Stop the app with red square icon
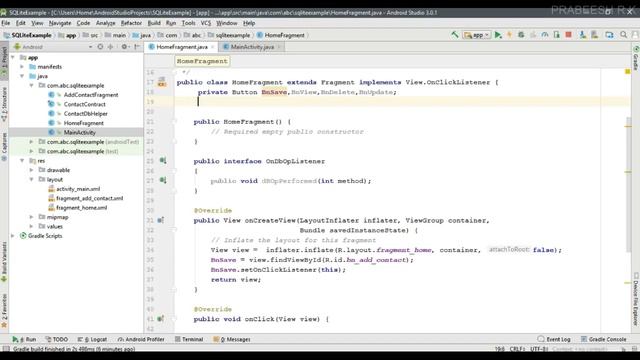640x360 pixels. [x=568, y=35]
